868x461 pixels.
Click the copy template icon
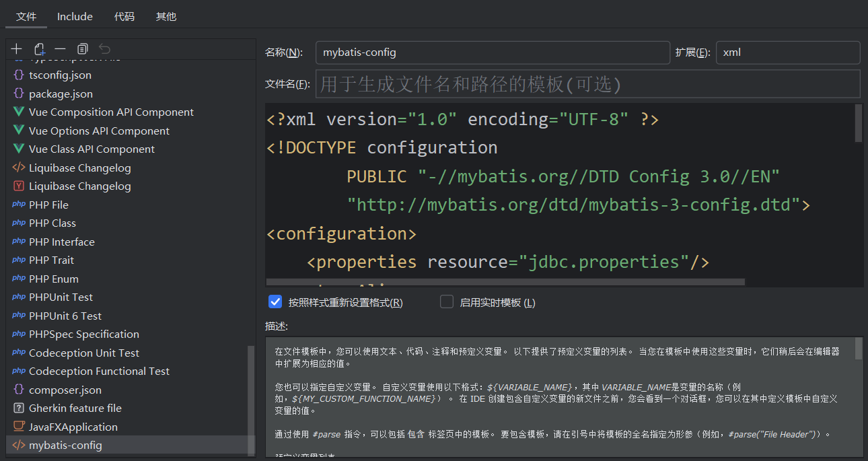[x=82, y=49]
